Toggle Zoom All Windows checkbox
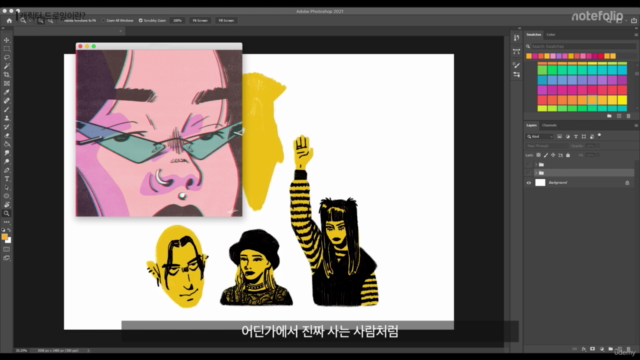This screenshot has height=360, width=640. tap(103, 20)
